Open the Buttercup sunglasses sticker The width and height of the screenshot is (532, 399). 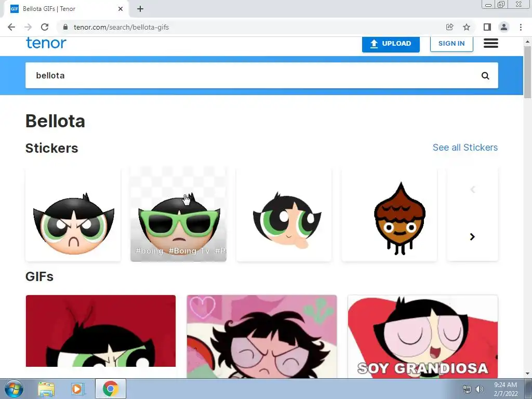(179, 214)
